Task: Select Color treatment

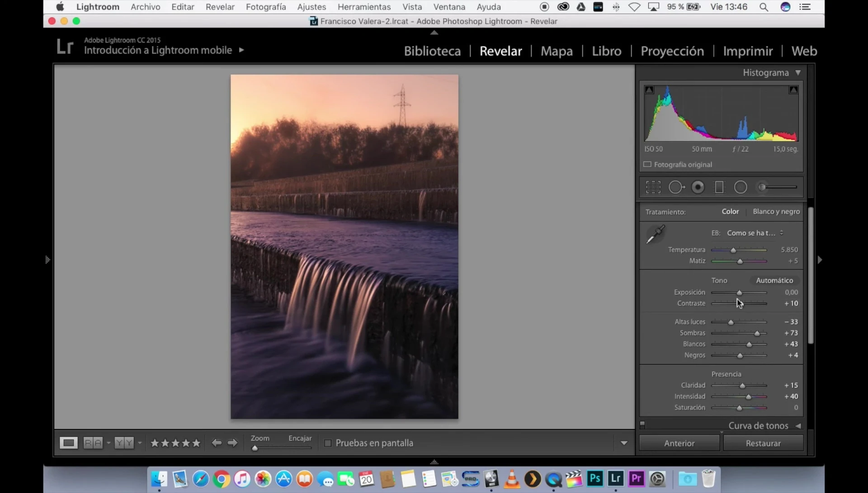Action: tap(730, 211)
